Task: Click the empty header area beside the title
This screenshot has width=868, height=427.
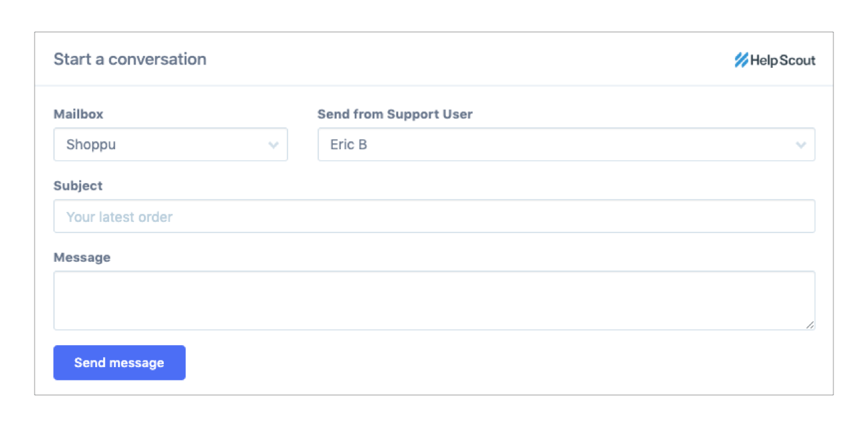Action: (466, 59)
